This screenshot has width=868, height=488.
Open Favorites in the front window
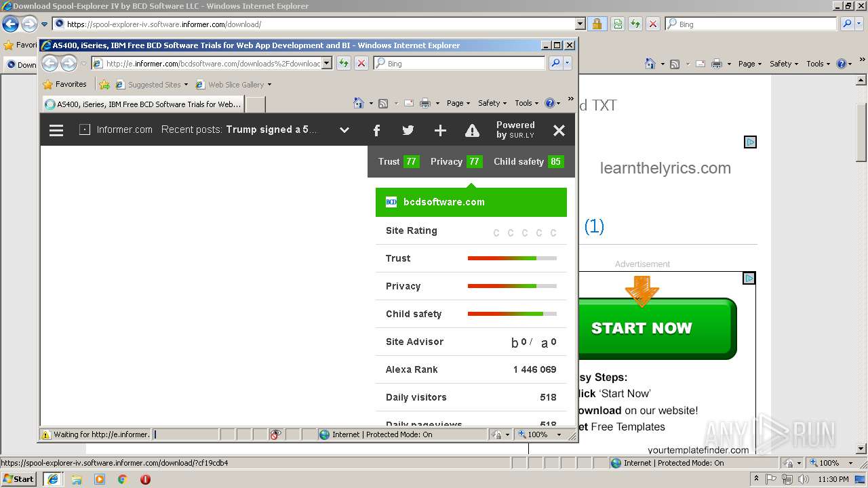pyautogui.click(x=64, y=84)
